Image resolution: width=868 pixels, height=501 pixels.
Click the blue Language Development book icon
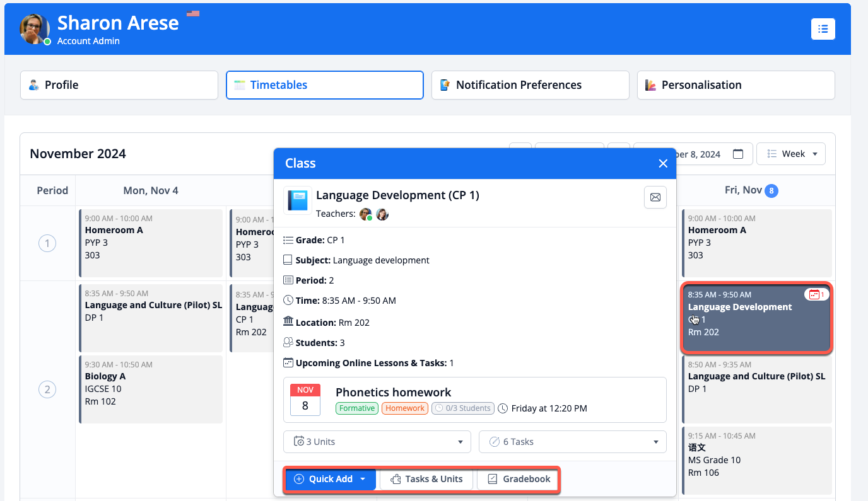298,200
